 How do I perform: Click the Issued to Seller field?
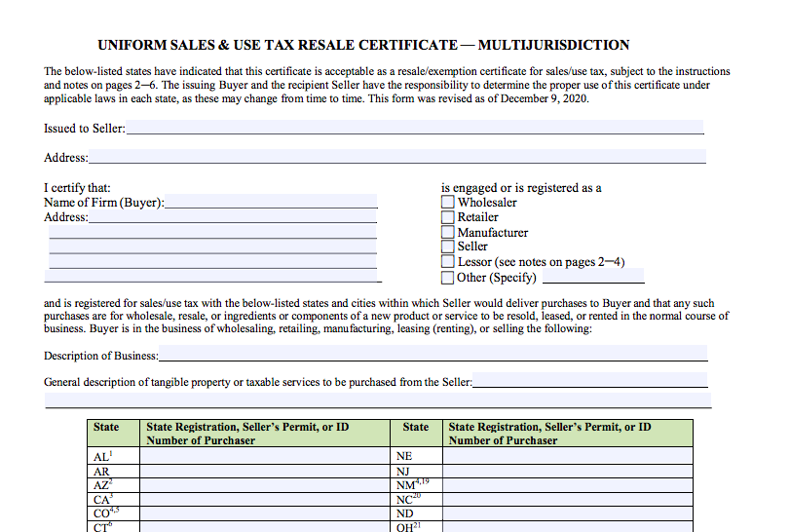pos(414,128)
